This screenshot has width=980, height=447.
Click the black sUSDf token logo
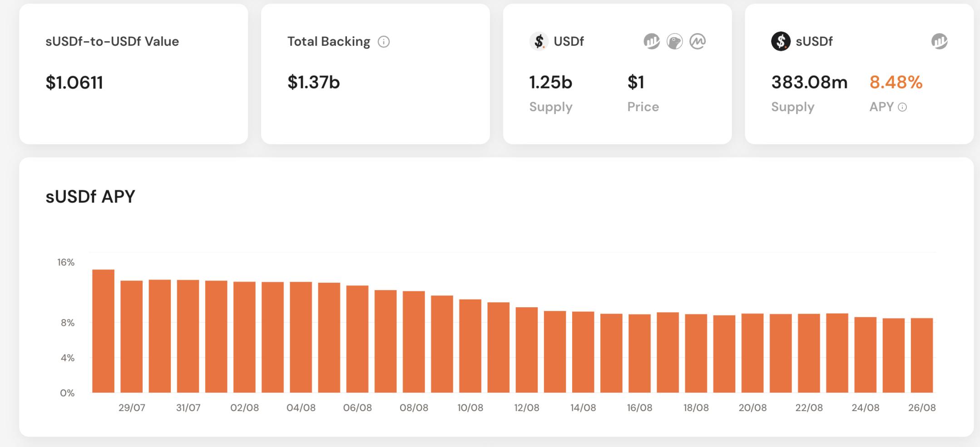pyautogui.click(x=781, y=41)
